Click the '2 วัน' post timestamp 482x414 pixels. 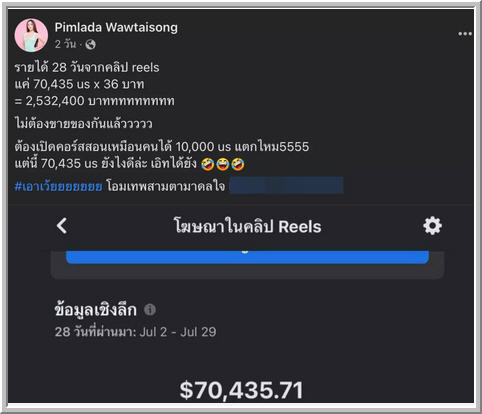[65, 44]
